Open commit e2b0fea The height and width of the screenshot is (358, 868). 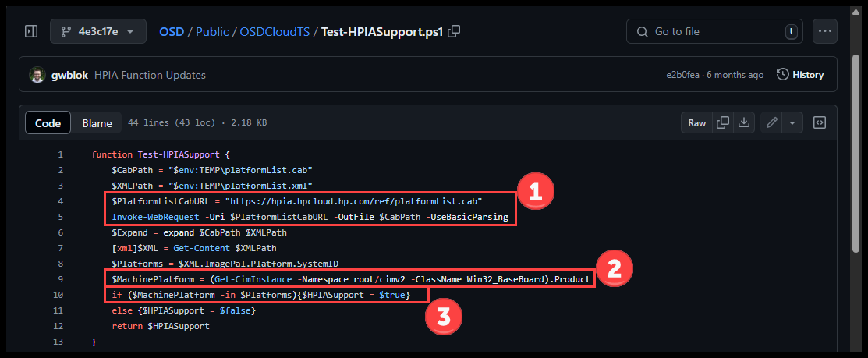point(683,75)
